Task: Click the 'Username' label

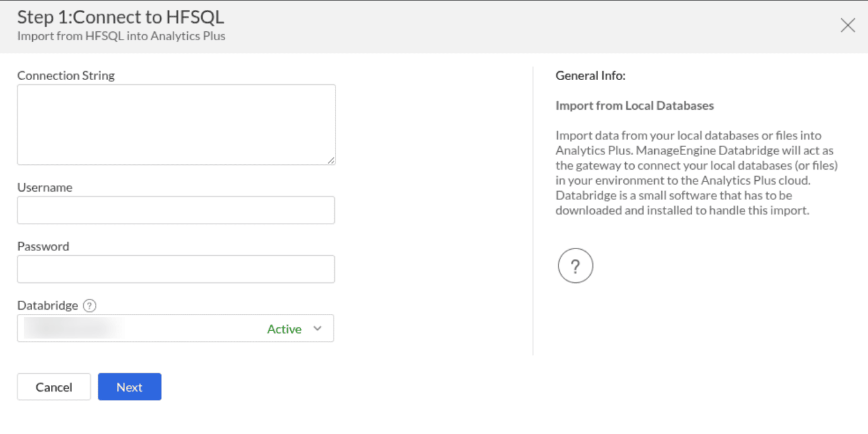Action: click(x=45, y=188)
